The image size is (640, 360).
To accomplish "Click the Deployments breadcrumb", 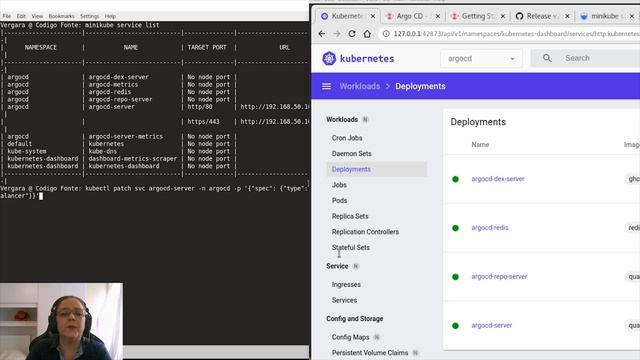I will (x=420, y=86).
